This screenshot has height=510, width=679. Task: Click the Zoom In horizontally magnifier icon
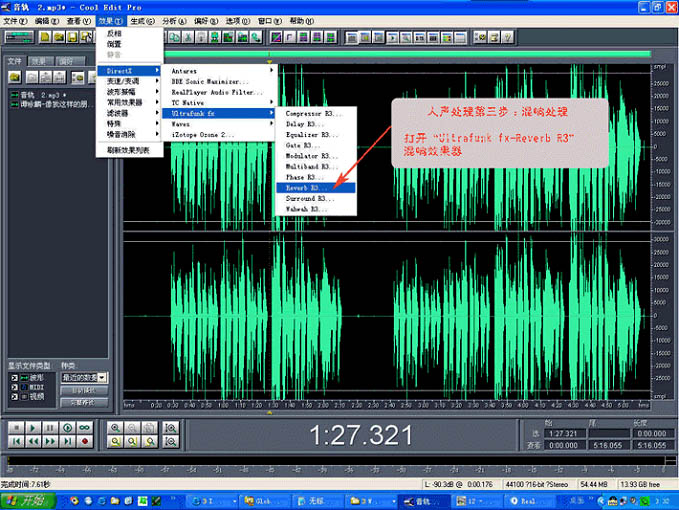(115, 427)
